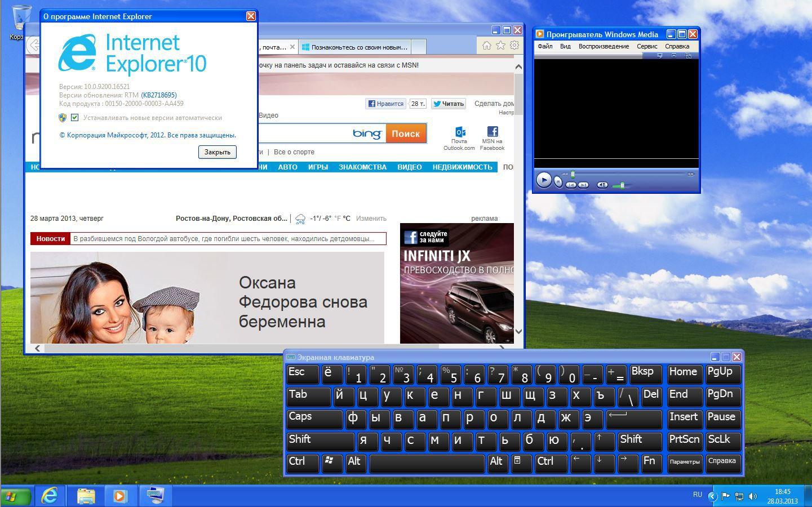The image size is (812, 507).
Task: Click the IE Home icon
Action: (486, 46)
